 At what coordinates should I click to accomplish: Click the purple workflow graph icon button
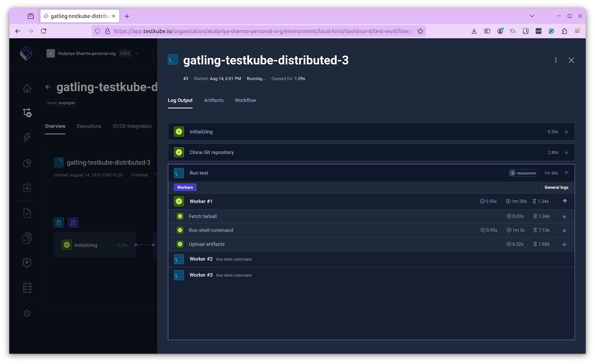73,222
